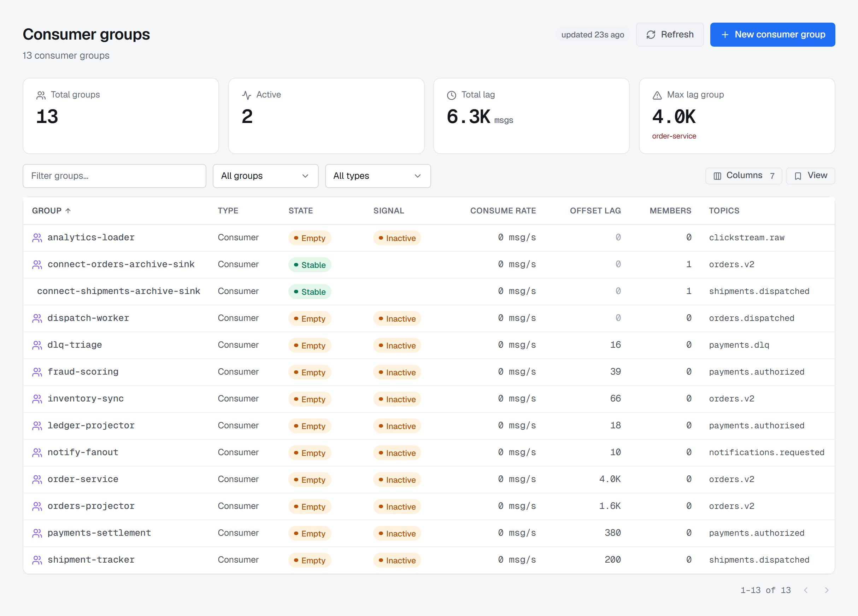Sort by the CONSUME RATE column header
858x616 pixels.
click(503, 211)
